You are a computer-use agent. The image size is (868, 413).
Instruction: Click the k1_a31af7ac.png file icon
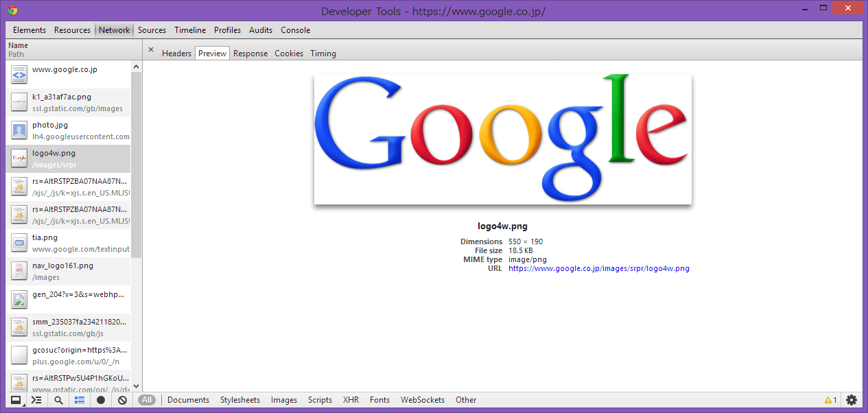19,103
